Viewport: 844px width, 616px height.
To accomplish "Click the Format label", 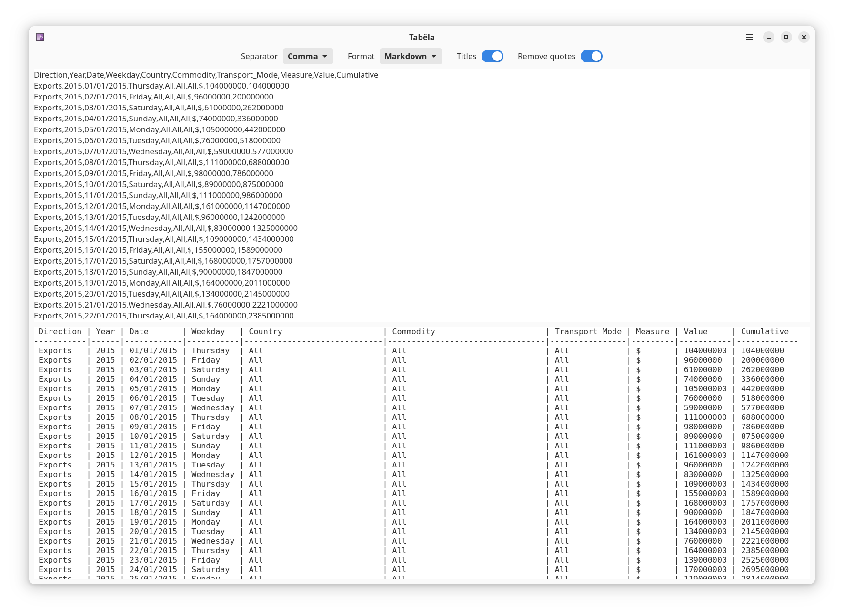I will [x=361, y=56].
